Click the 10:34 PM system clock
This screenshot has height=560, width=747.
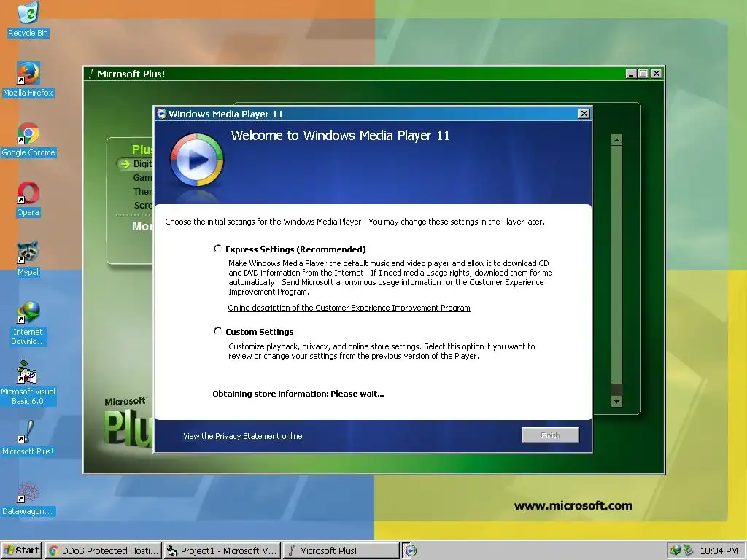coord(719,551)
